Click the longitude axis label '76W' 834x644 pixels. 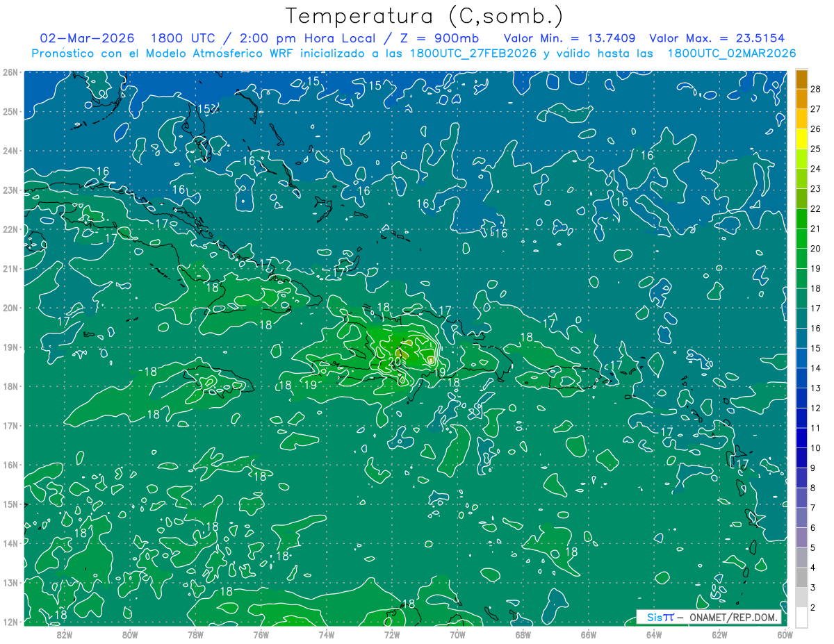(x=261, y=634)
